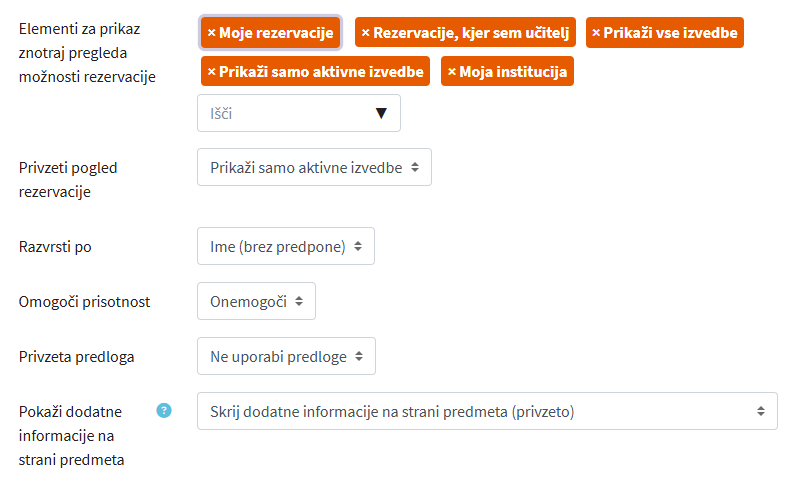Click the × on the "Moje rezervacije" tag
The width and height of the screenshot is (793, 479).
click(x=211, y=33)
